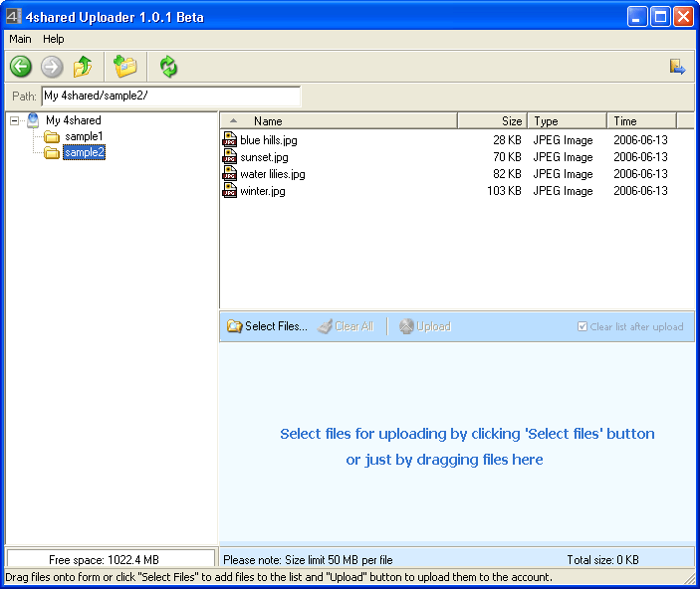Refresh the file list
The height and width of the screenshot is (589, 700).
(168, 67)
